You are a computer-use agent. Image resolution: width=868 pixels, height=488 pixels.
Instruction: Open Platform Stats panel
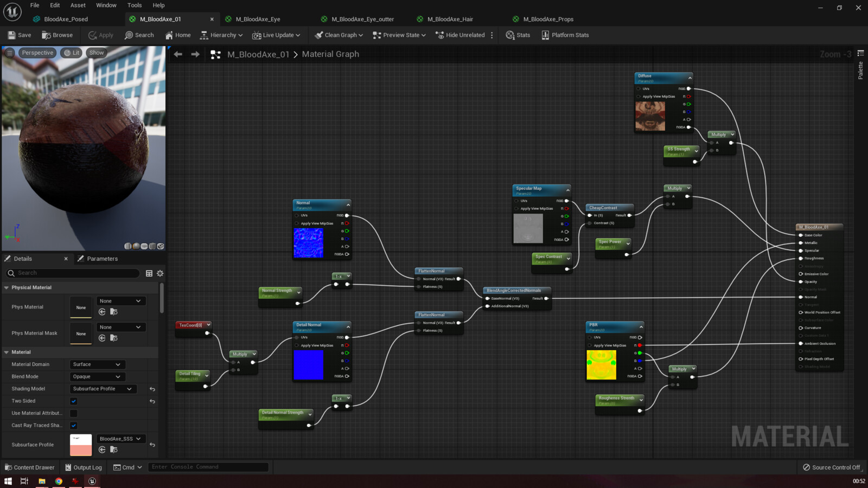click(x=565, y=35)
